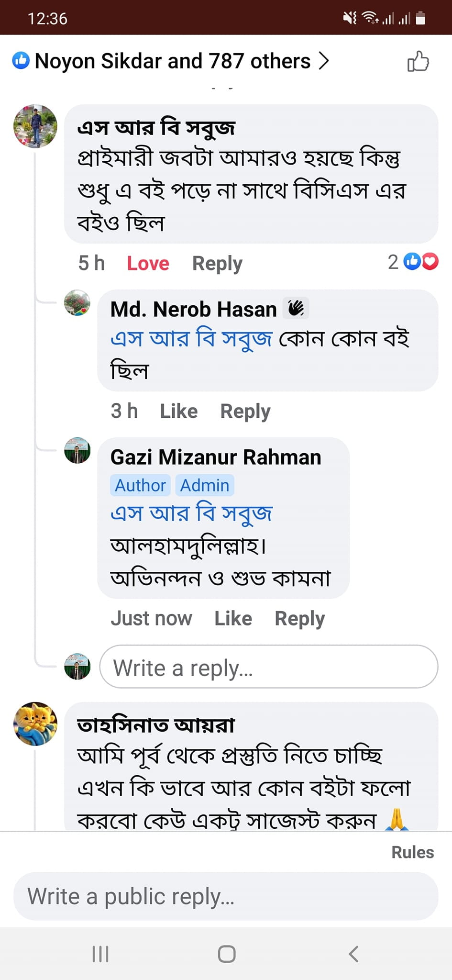Image resolution: width=452 pixels, height=980 pixels.
Task: View reaction icons on first comment
Action: (x=421, y=262)
